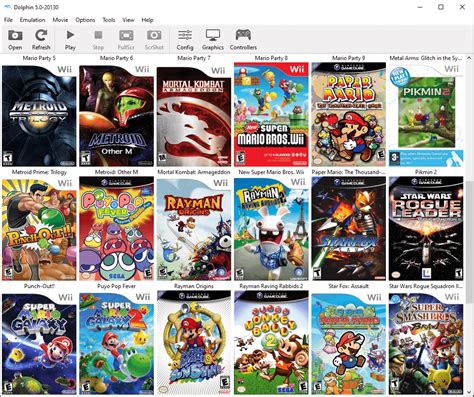
Task: Select the New Super Mario Bros. Wii cover
Action: (x=271, y=114)
